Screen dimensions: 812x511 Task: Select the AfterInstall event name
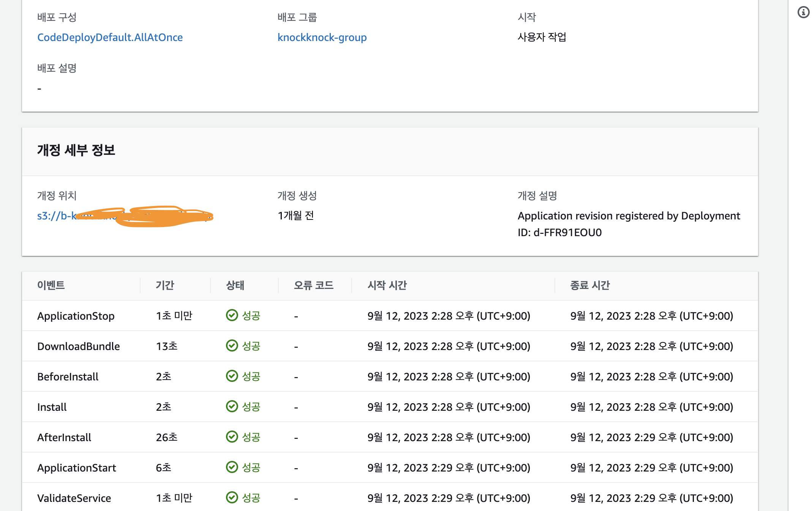coord(64,437)
